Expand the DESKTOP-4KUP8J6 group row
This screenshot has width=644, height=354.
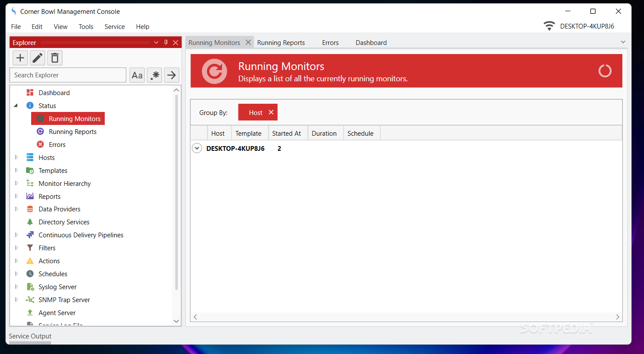[x=197, y=148]
